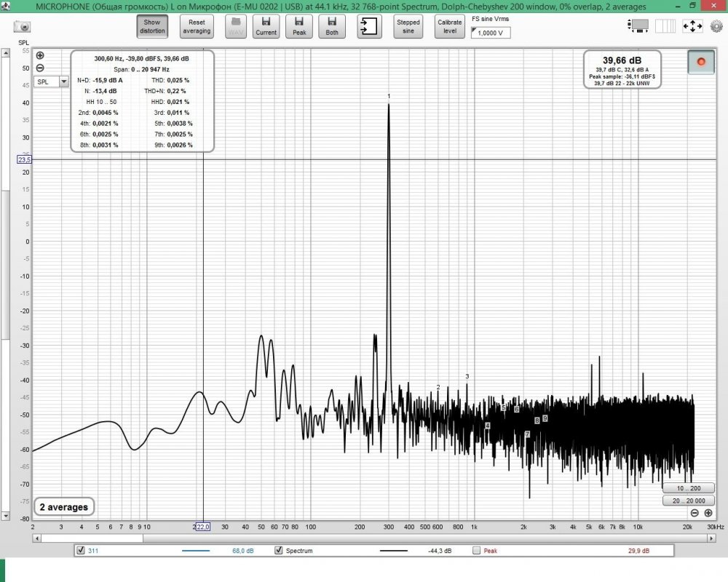Click the 23,5 cursor level label

tap(24, 159)
